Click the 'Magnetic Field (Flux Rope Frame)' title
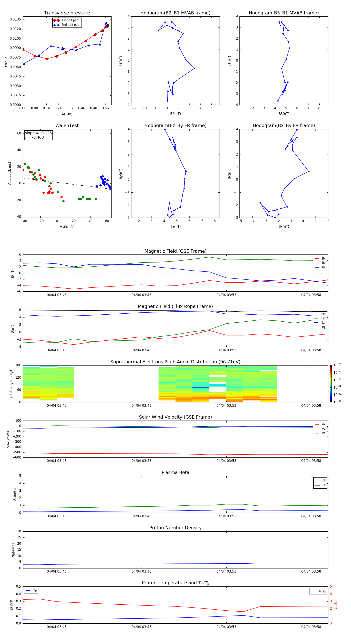The height and width of the screenshot is (644, 351). tap(175, 307)
